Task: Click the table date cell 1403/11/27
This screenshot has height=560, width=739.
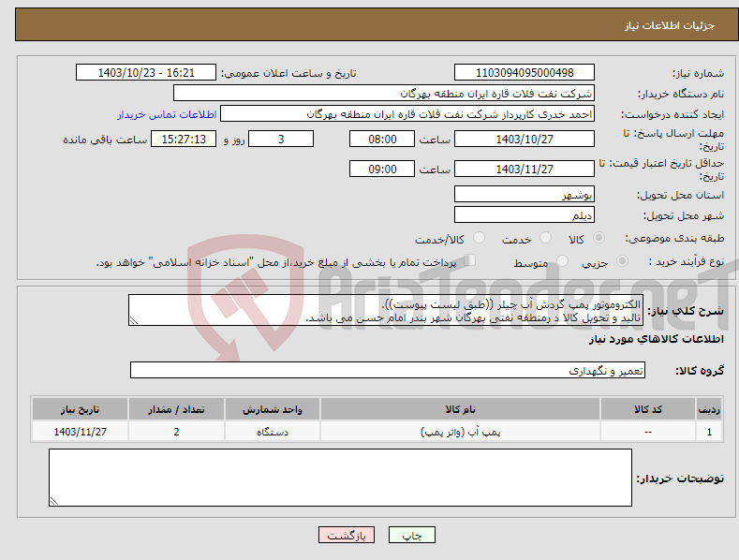Action: coord(81,432)
